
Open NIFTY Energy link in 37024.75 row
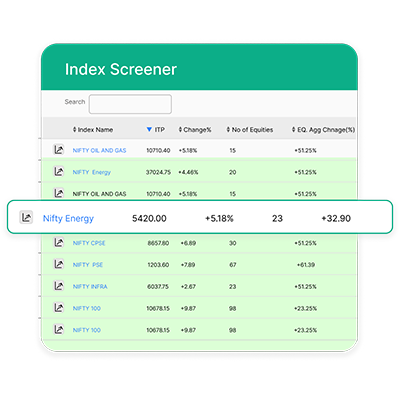coord(92,172)
